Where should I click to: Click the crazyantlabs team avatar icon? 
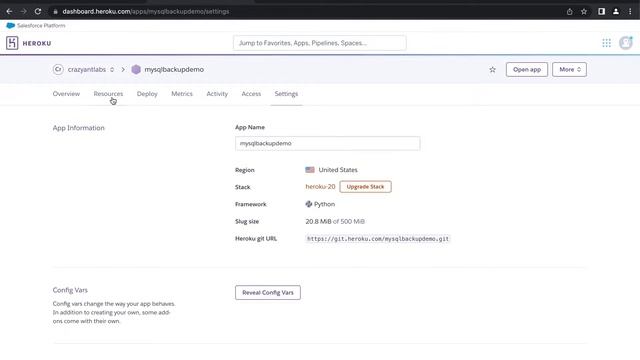pos(58,69)
